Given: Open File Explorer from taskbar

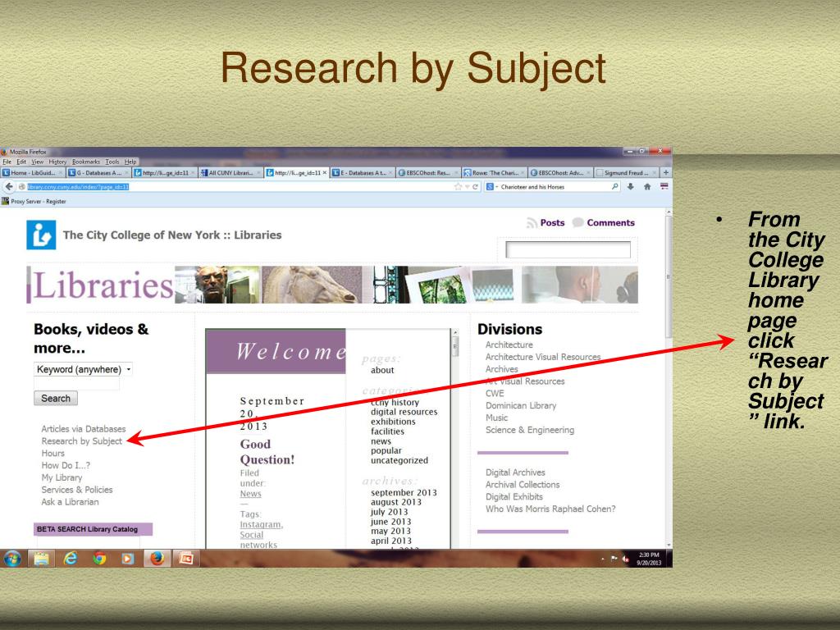Looking at the screenshot, I should tap(42, 559).
